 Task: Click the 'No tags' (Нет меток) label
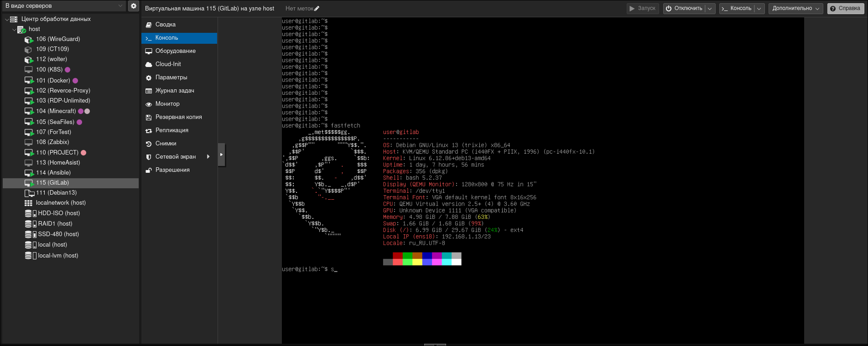pyautogui.click(x=299, y=9)
